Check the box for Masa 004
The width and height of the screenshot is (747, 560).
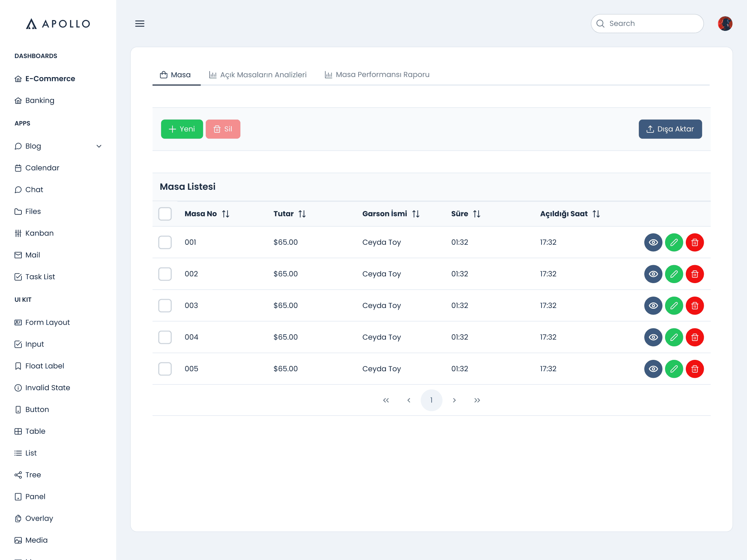click(x=165, y=337)
